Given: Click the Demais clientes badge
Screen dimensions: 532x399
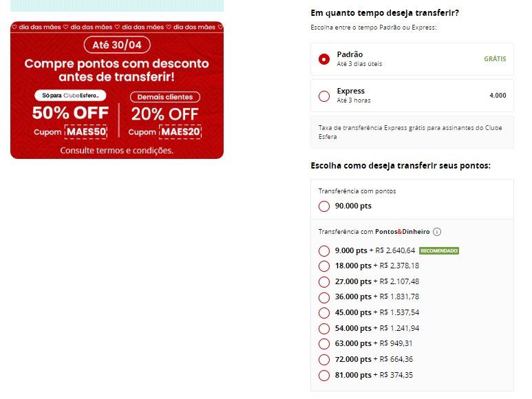Looking at the screenshot, I should [x=165, y=97].
